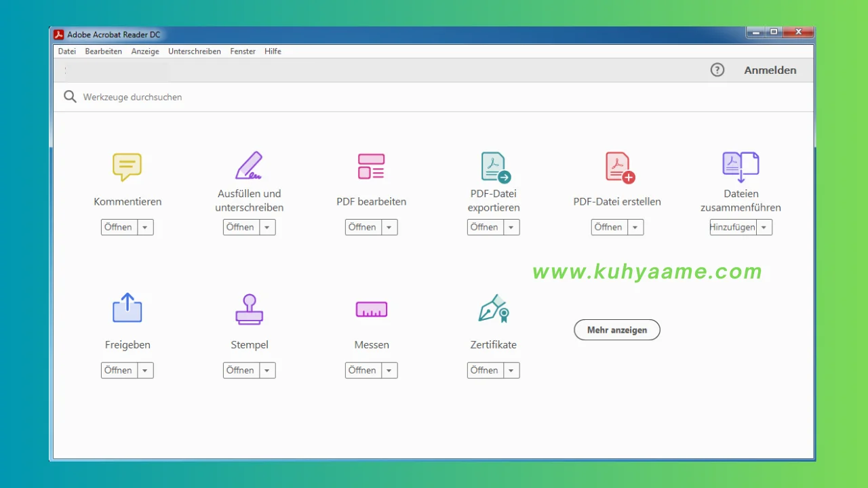Screen dimensions: 868x488
Task: Click Anmelden to sign in
Action: click(x=770, y=70)
